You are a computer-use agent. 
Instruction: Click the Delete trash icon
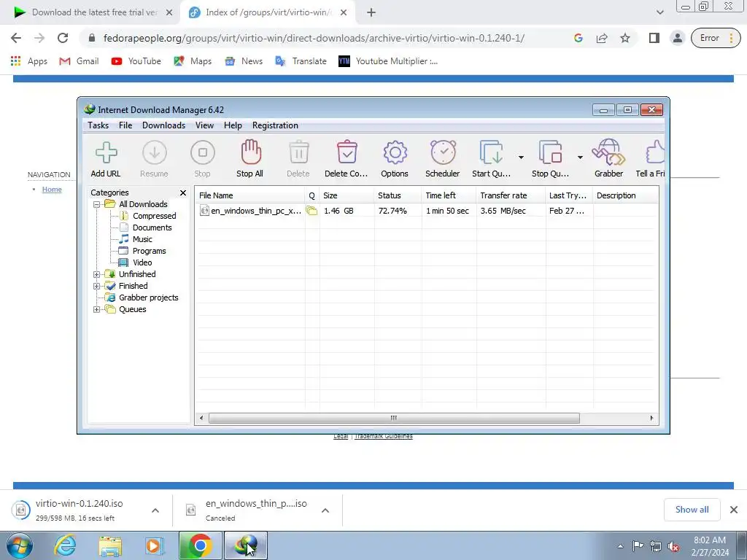[x=298, y=153]
